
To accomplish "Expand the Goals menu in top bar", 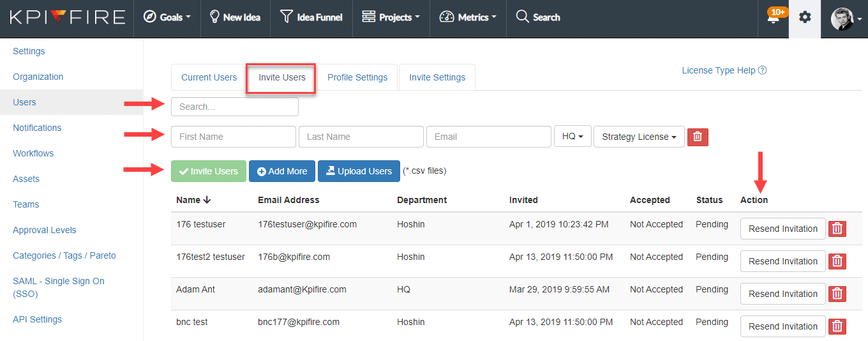I will 167,17.
